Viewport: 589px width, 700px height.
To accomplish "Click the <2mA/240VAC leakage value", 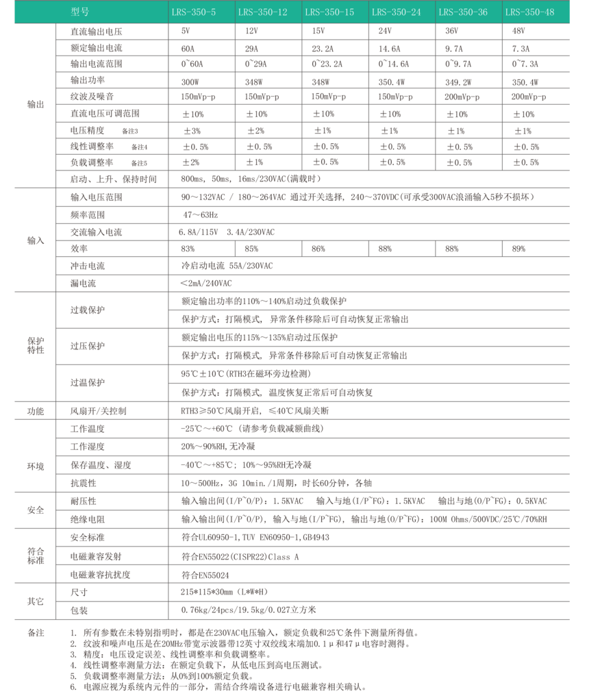I will click(x=206, y=284).
